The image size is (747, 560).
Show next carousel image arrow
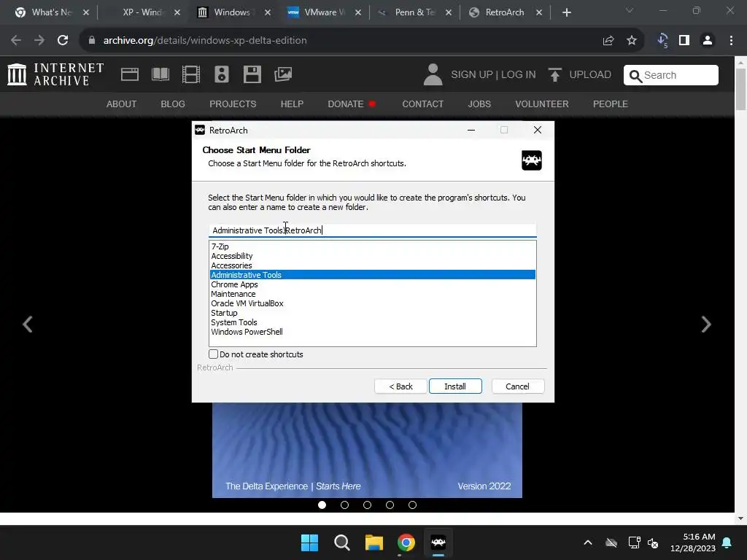tap(706, 324)
